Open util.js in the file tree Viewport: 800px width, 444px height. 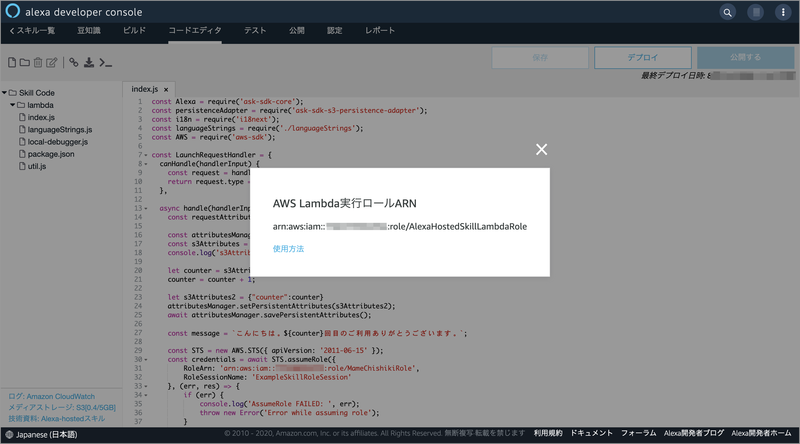(37, 166)
